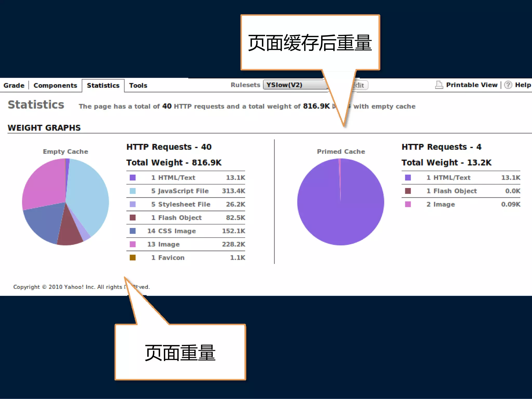Click 'HTTP Requests - 4' heading

pos(441,147)
